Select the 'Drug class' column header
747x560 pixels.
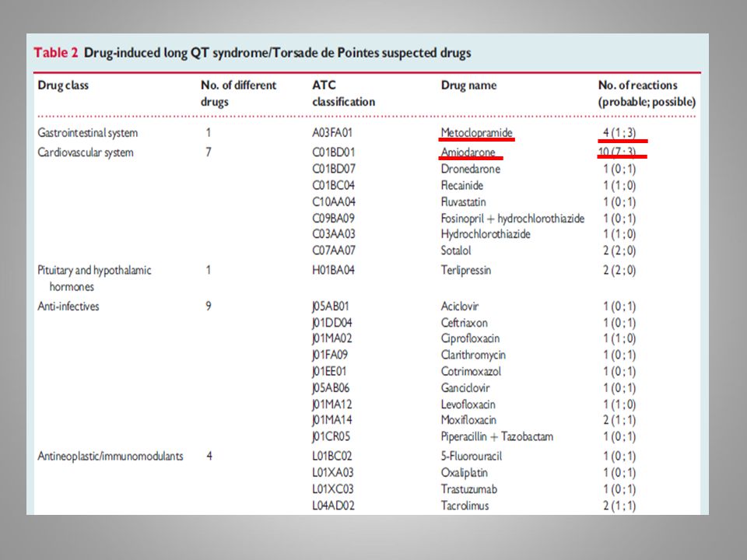[x=63, y=86]
